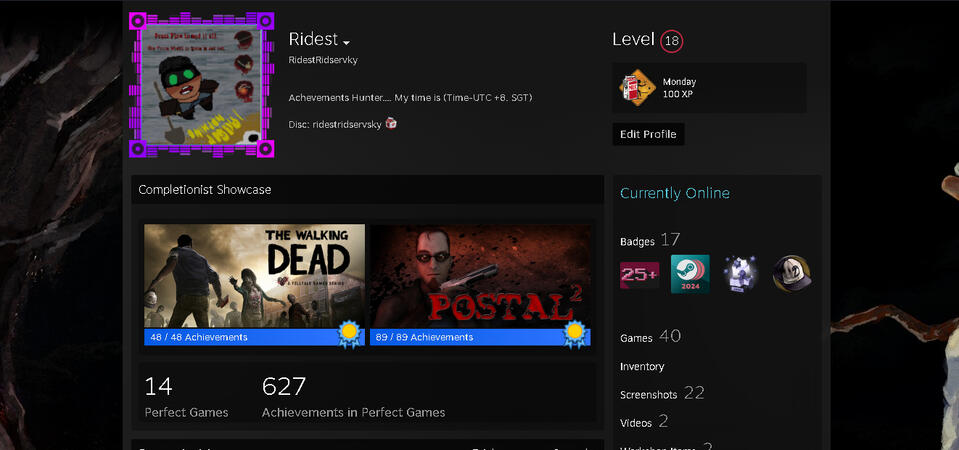Viewport: 959px width, 450px height.
Task: Click the Edit Profile button
Action: pyautogui.click(x=648, y=134)
